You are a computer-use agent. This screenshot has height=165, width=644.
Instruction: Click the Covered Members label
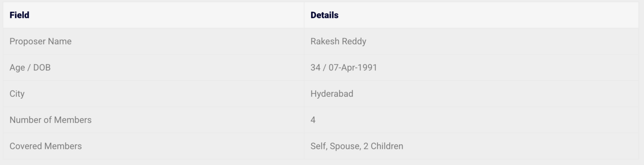[x=45, y=146]
